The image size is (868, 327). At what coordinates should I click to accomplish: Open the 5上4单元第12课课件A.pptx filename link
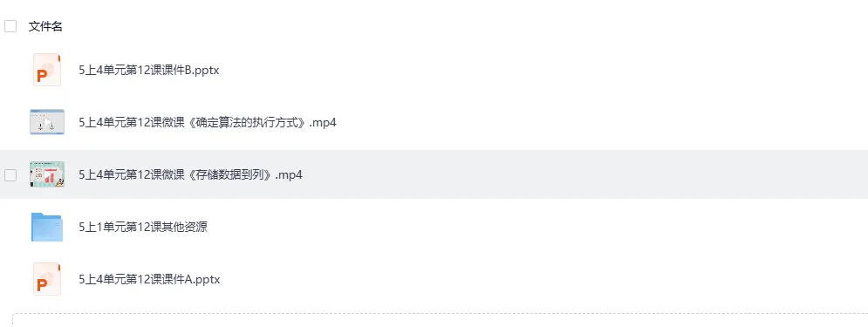click(149, 279)
